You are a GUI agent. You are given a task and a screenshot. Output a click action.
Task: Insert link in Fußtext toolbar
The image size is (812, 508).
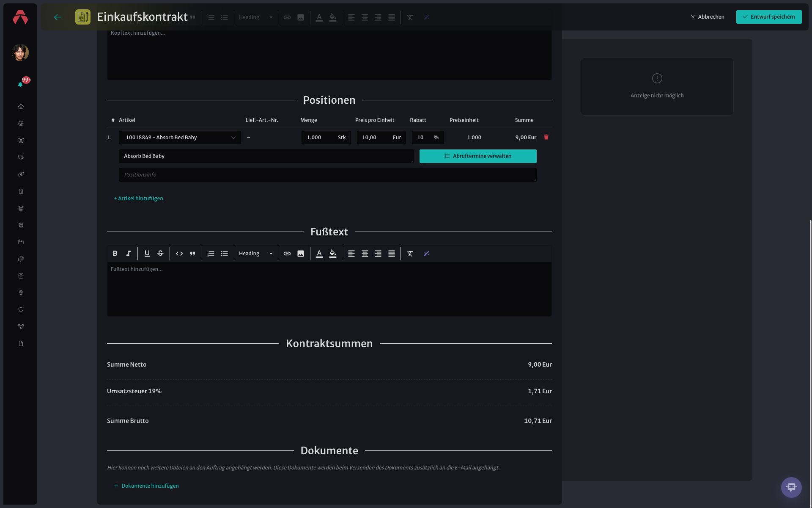287,254
